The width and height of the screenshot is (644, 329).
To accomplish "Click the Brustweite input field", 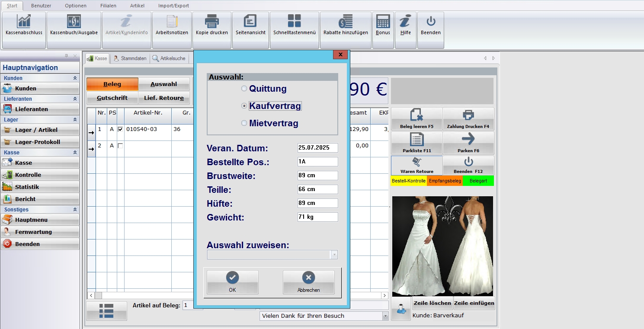I will click(x=317, y=176).
